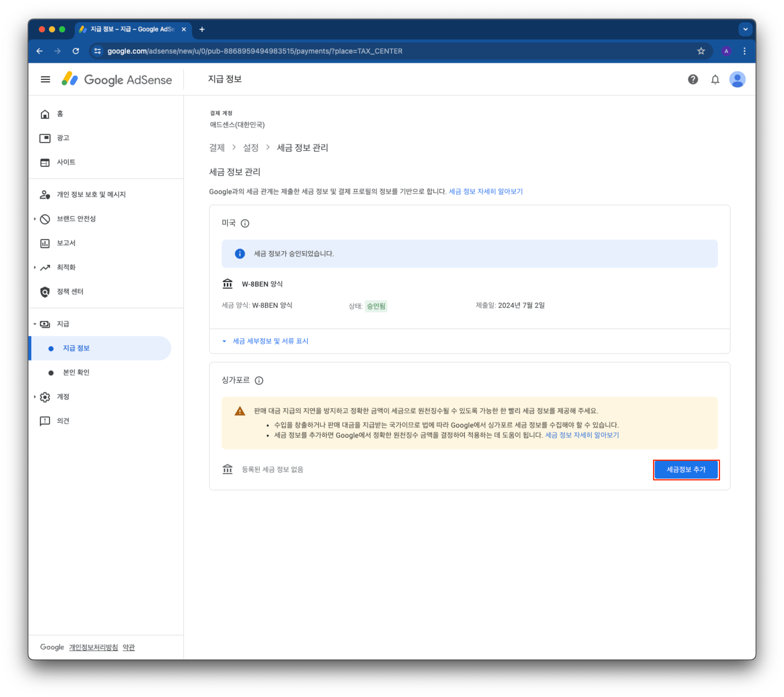Open the hamburger main menu icon
784x697 pixels.
[x=45, y=80]
